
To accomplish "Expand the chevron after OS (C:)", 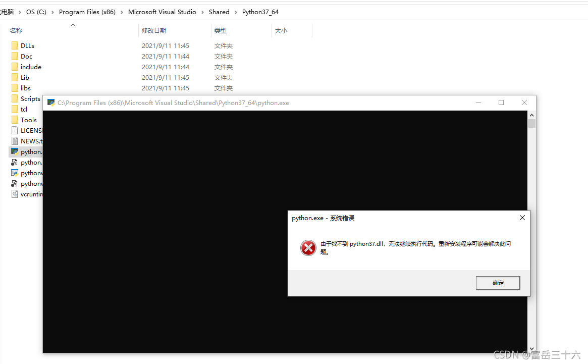I will 52,13.
